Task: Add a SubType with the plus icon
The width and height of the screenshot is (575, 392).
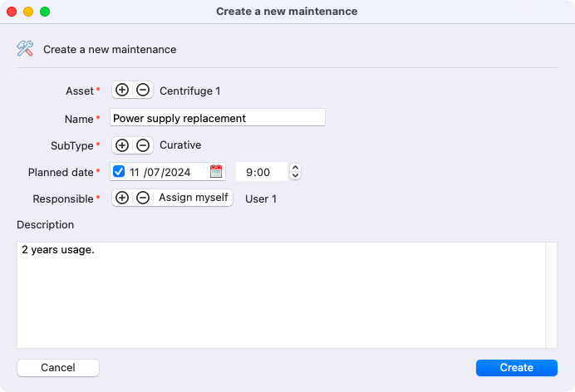Action: pos(122,145)
